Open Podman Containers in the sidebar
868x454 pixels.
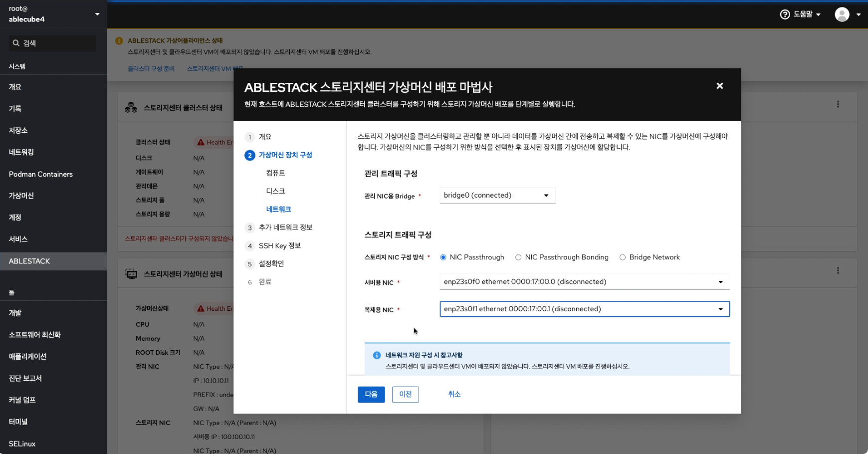click(x=53, y=174)
